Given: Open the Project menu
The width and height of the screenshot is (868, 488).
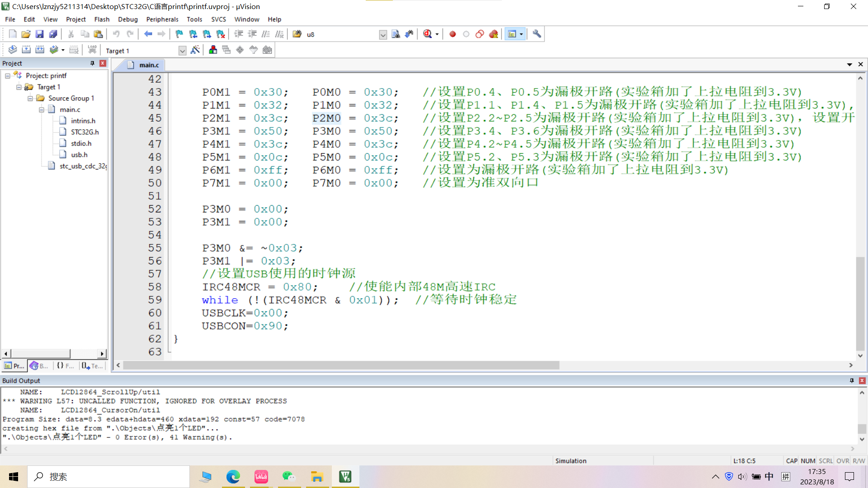Looking at the screenshot, I should click(x=75, y=19).
